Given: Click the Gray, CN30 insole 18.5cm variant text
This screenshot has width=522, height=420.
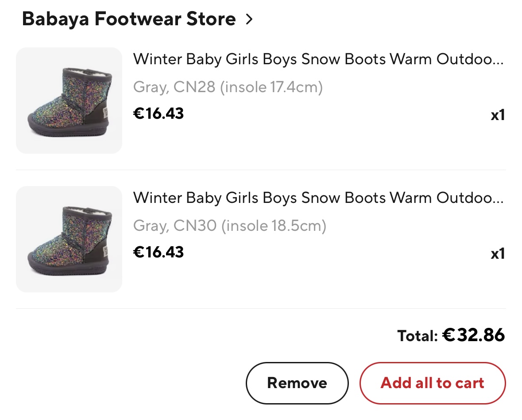Looking at the screenshot, I should (x=230, y=226).
